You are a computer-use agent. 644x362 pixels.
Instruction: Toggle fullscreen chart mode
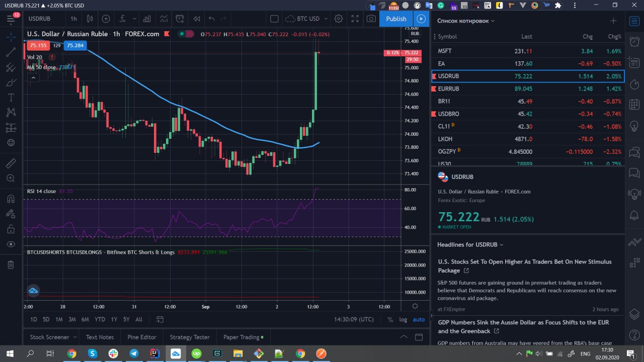[355, 19]
